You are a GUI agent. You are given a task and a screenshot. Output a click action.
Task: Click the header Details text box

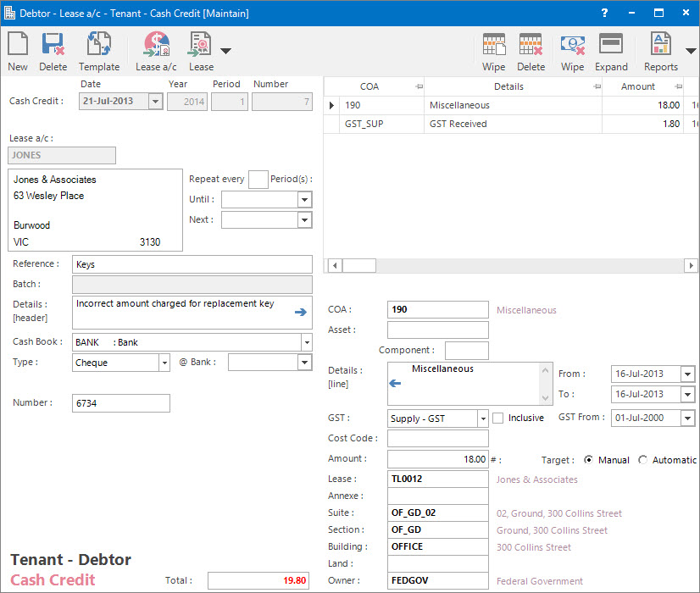point(192,313)
